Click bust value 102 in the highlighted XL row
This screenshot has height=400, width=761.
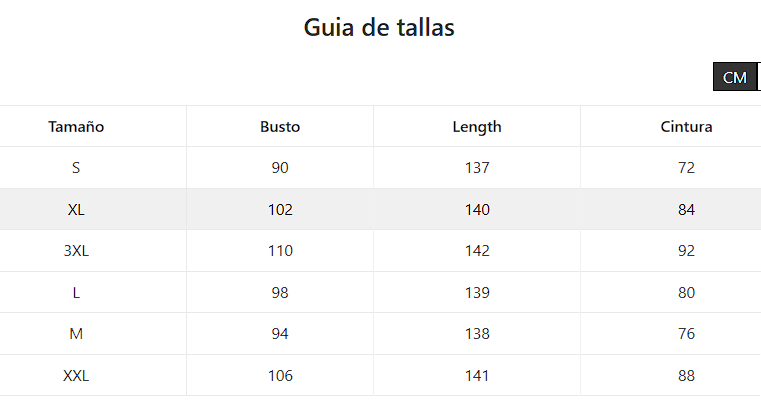280,210
